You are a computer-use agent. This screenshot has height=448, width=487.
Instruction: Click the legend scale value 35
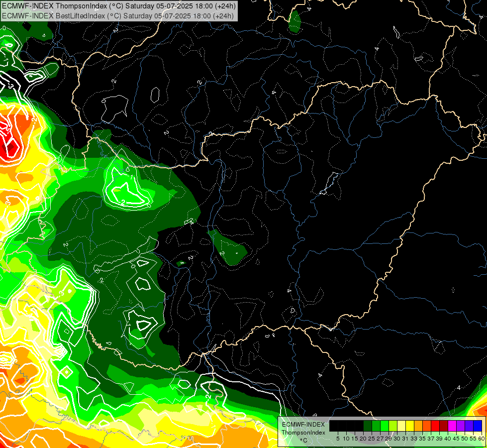tap(423, 439)
